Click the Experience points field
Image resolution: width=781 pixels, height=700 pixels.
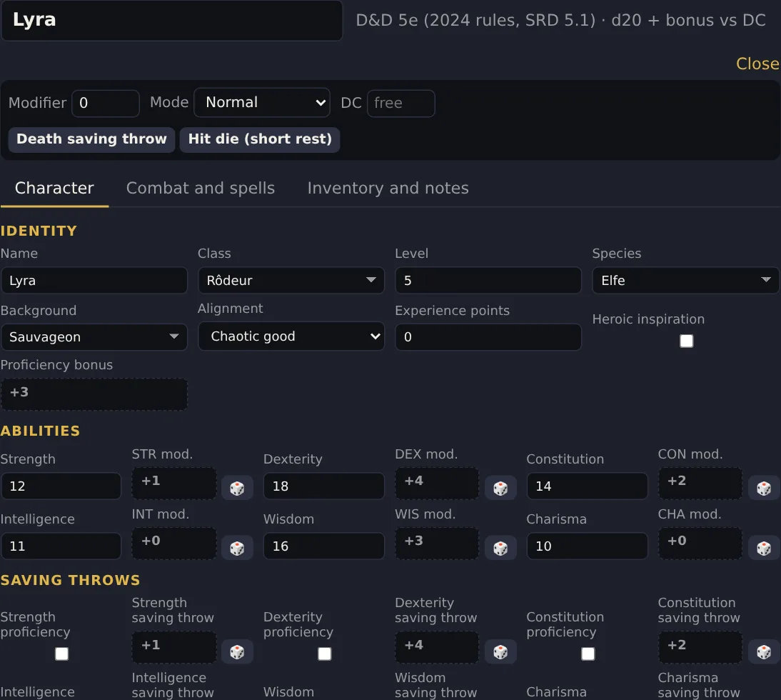coord(488,337)
